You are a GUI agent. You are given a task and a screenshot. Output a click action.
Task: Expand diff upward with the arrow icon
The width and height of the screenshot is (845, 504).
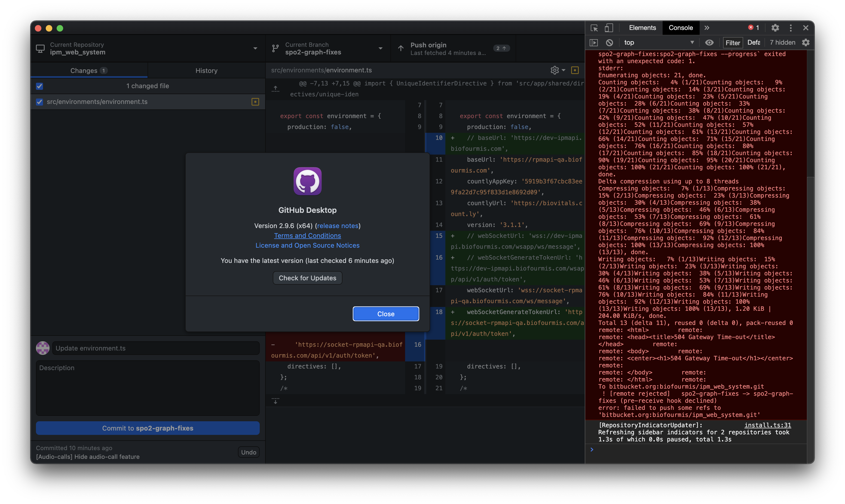275,89
